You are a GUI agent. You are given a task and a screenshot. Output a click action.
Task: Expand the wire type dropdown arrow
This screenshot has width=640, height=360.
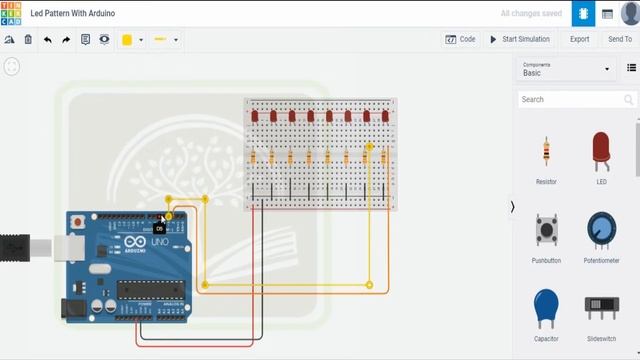coord(176,40)
